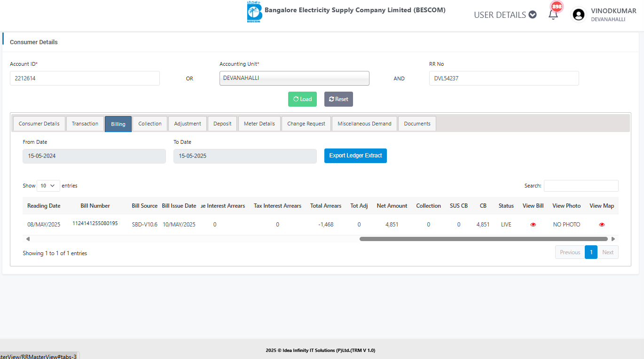Open the Show entries count dropdown
Screen dimensions: 644x359
coord(48,186)
